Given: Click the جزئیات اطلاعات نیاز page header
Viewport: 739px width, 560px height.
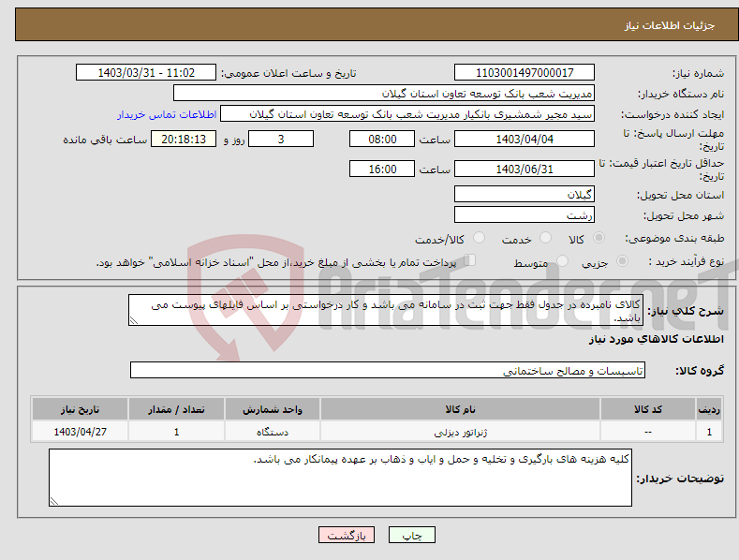Looking at the screenshot, I should (670, 25).
